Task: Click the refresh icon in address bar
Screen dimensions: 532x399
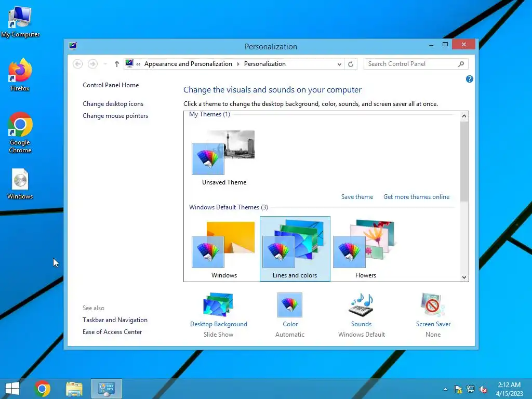Action: pos(351,64)
